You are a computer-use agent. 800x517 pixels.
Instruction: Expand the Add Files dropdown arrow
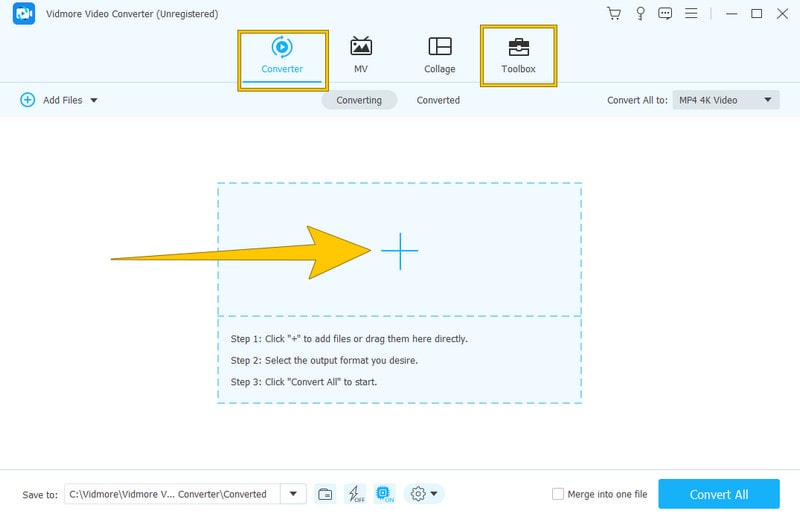pyautogui.click(x=94, y=100)
